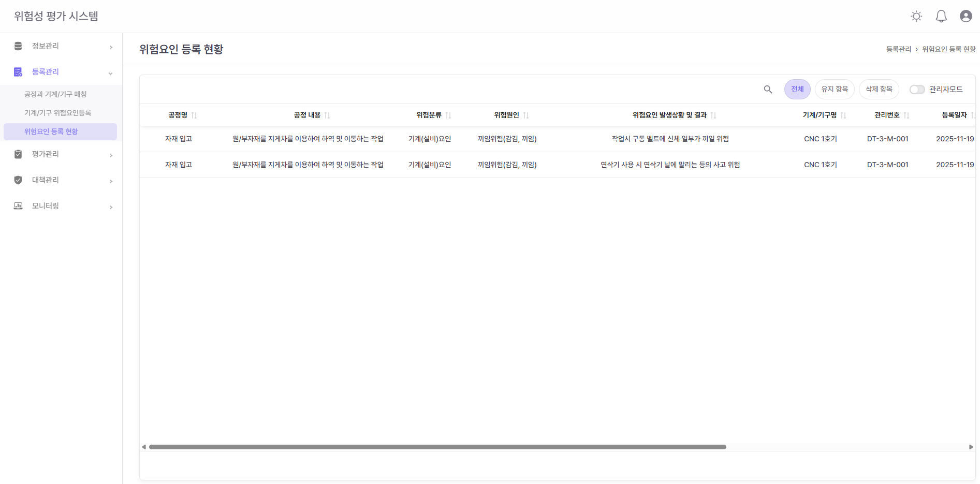Click the 정보관리 database icon in the sidebar
Image resolution: width=980 pixels, height=484 pixels.
coord(18,46)
